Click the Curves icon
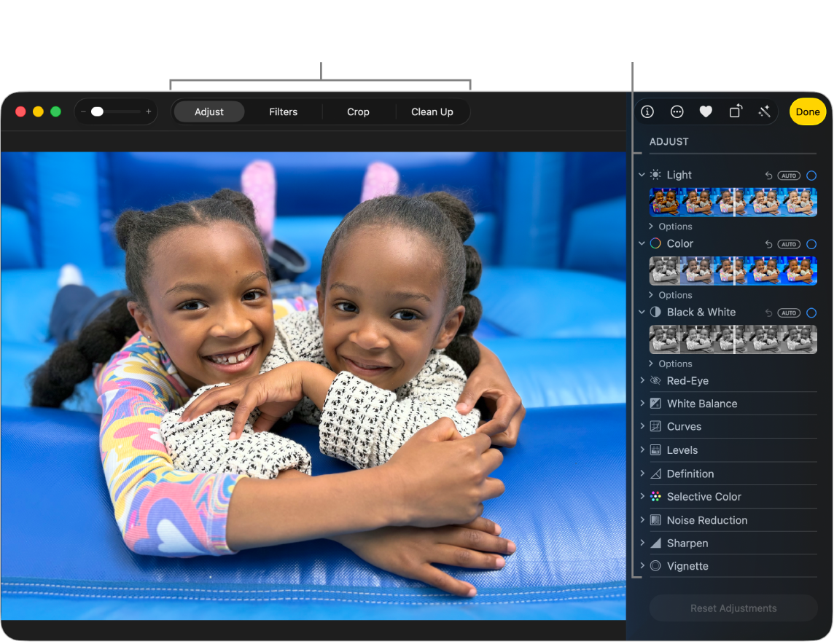The width and height of the screenshot is (834, 644). tap(656, 426)
